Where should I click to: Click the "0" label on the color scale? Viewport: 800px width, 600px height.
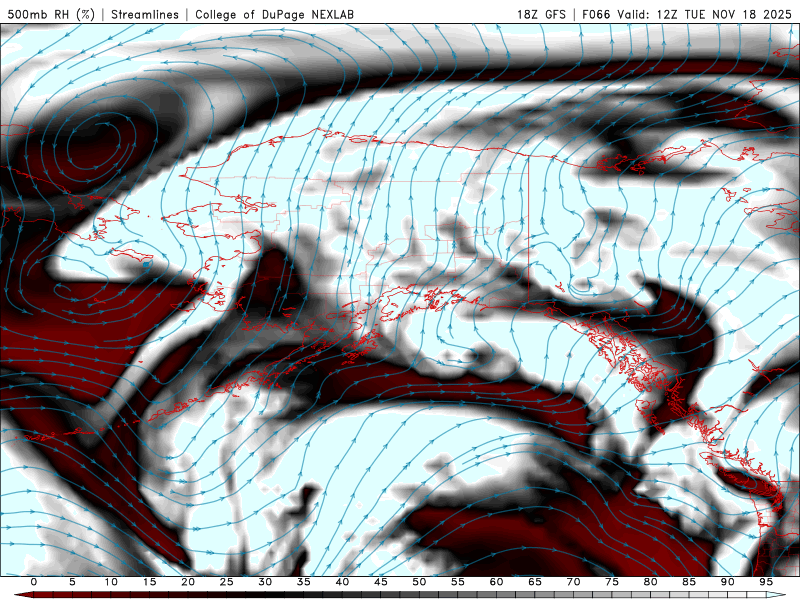(x=34, y=582)
